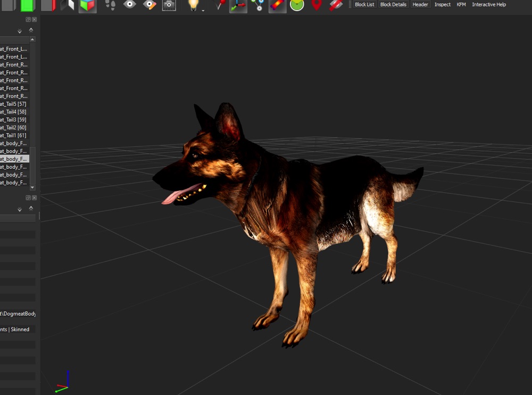Close the lower block details panel
The image size is (532, 395).
coord(34,197)
